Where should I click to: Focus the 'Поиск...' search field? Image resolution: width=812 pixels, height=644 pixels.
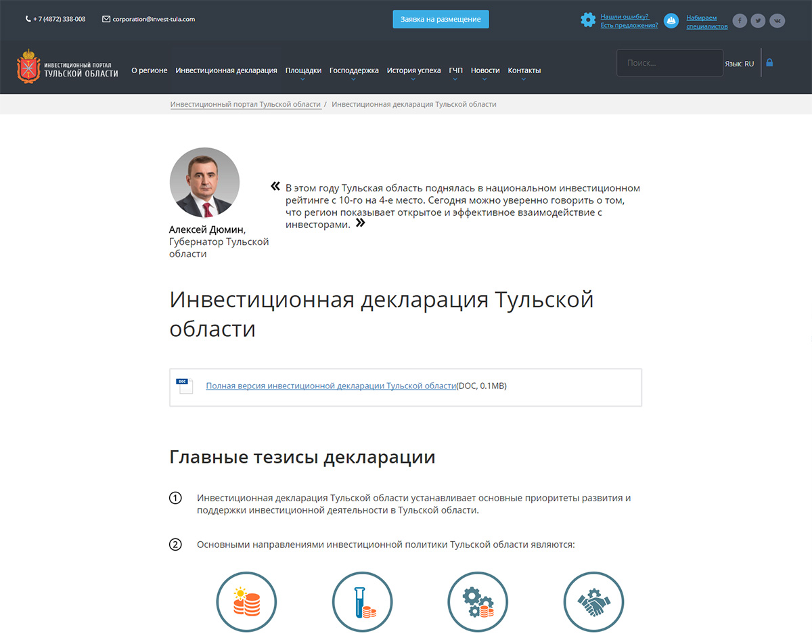point(669,63)
